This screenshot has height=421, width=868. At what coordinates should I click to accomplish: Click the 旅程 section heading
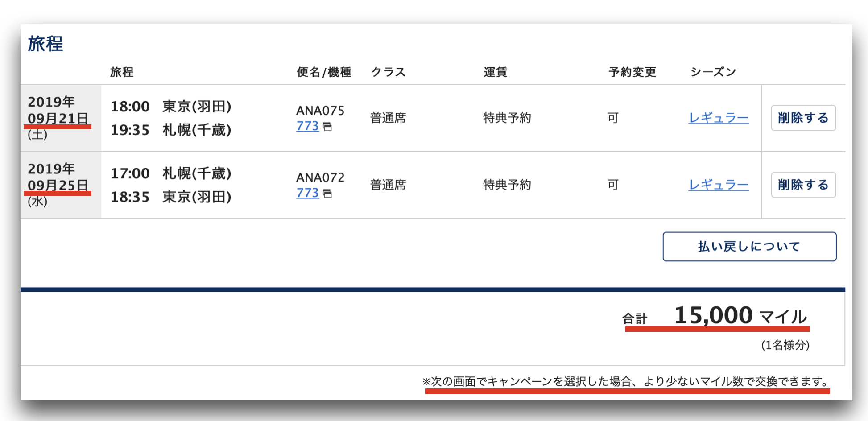click(x=45, y=44)
